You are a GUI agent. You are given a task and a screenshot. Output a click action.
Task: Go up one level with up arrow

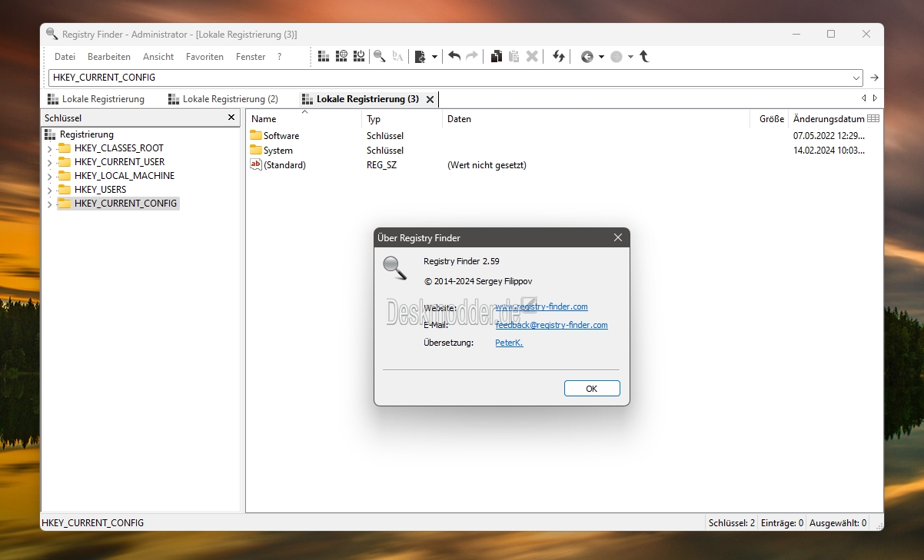coord(644,56)
